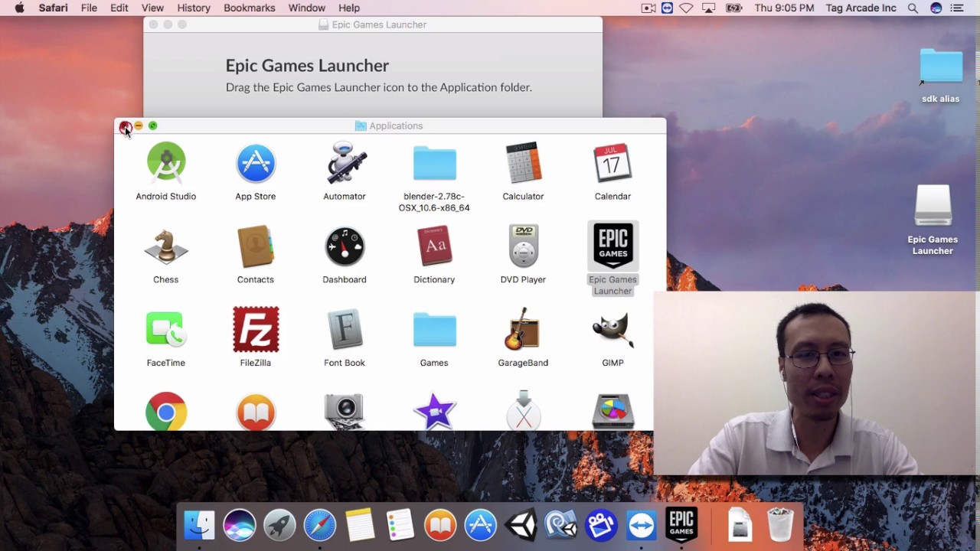
Task: Select the Chess app icon
Action: click(166, 246)
